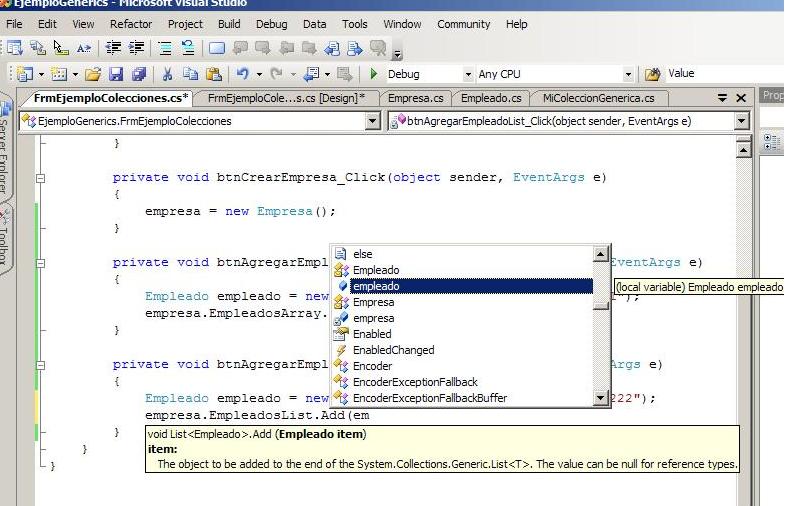Viewport: 785px width, 506px height.
Task: Open the Help menu
Action: 517,24
